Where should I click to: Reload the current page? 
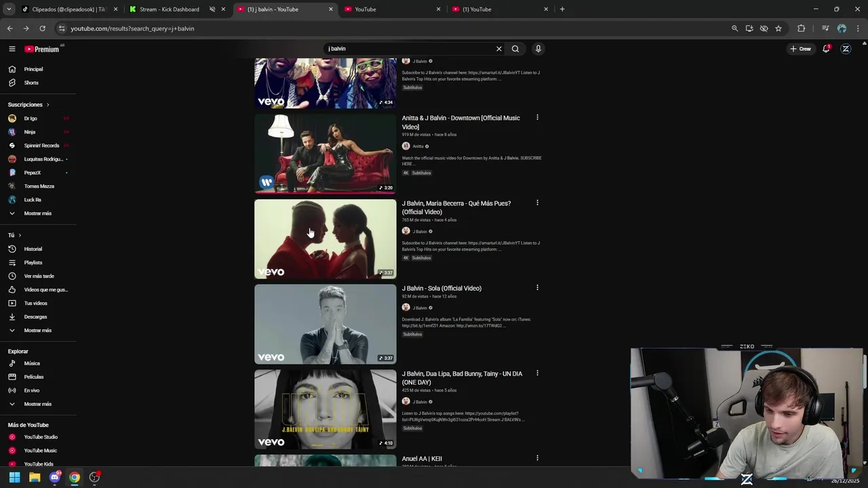[42, 28]
